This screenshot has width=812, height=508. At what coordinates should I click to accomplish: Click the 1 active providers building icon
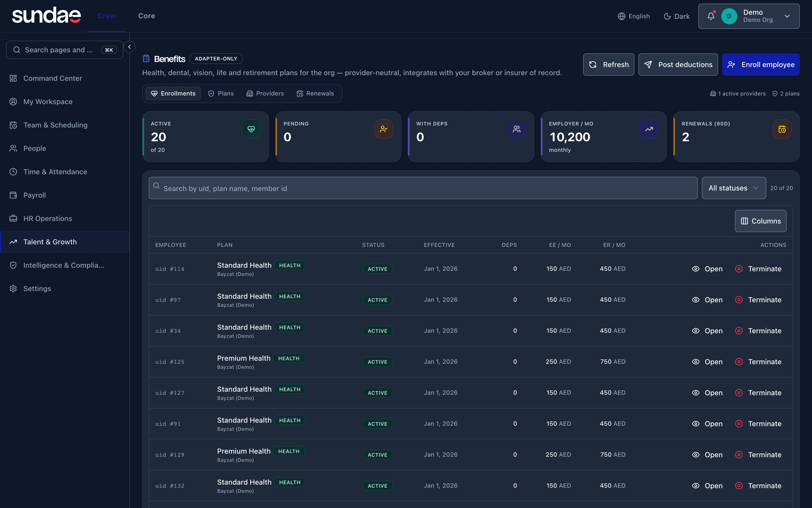coord(713,93)
